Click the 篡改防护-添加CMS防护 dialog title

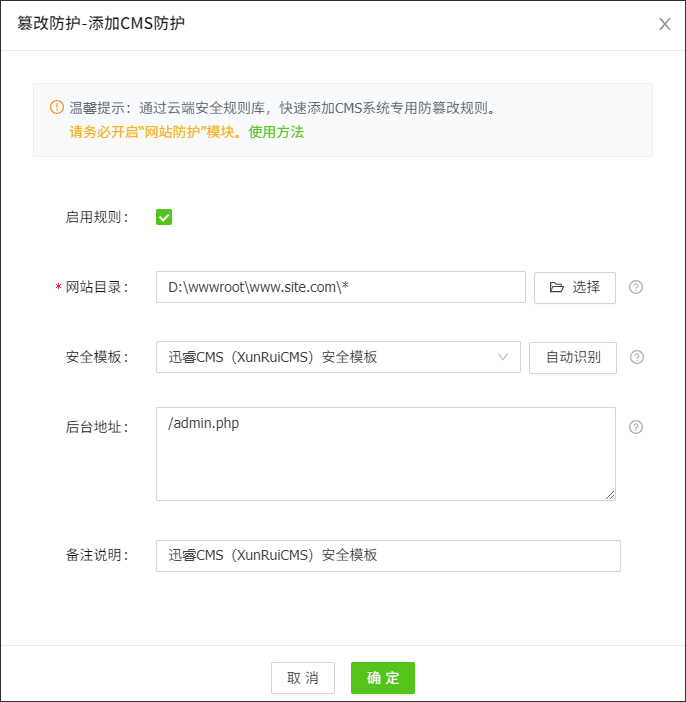(x=101, y=24)
